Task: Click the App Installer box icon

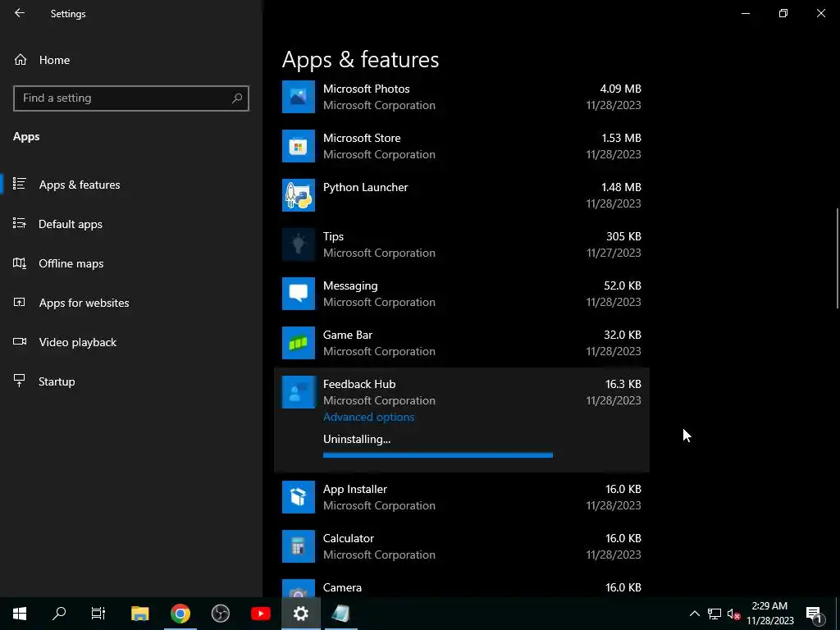Action: click(299, 498)
